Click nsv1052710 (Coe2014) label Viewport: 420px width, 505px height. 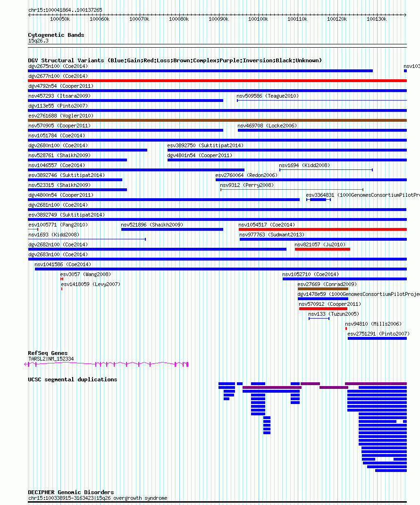[x=311, y=274]
